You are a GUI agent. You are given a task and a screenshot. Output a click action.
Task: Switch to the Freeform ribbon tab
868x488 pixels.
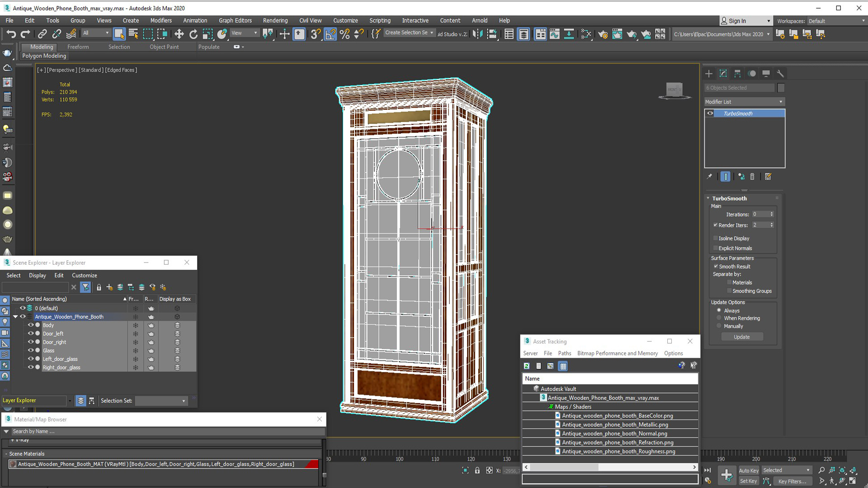click(78, 47)
